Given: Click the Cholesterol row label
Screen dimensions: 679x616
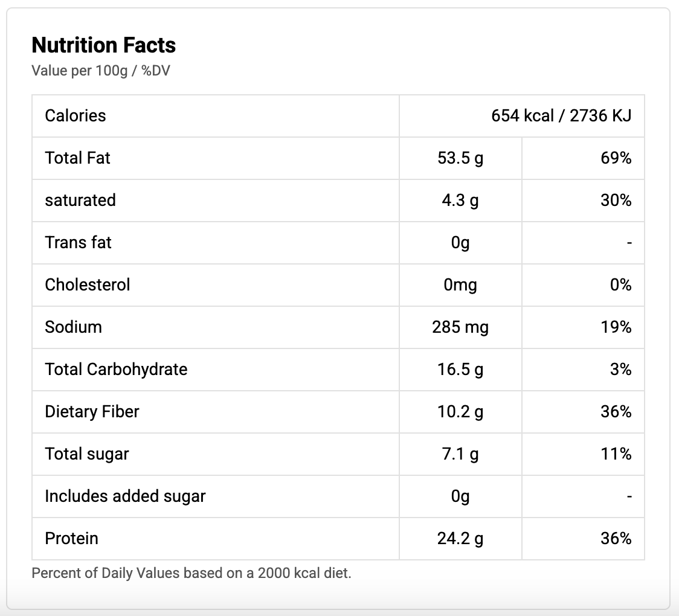Looking at the screenshot, I should [x=88, y=284].
